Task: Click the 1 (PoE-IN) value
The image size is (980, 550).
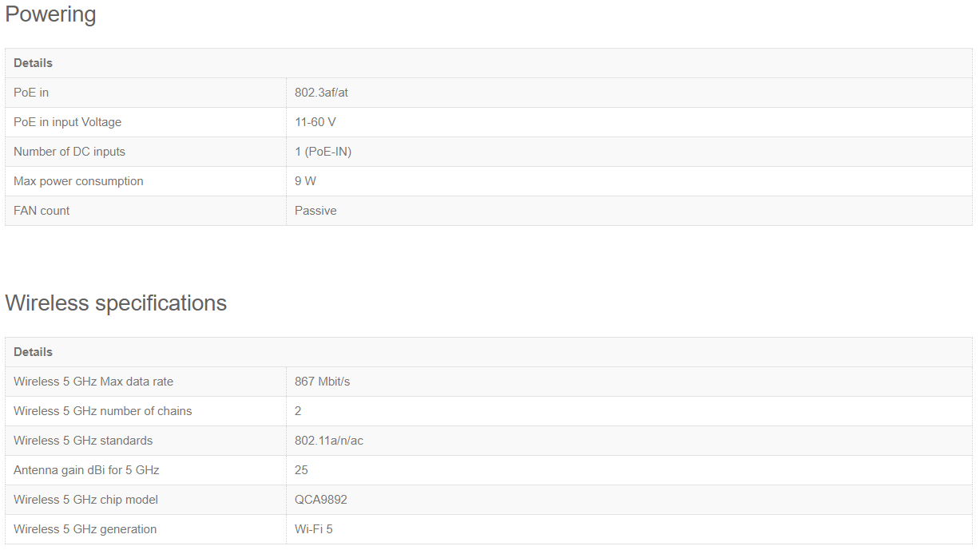Action: tap(323, 152)
